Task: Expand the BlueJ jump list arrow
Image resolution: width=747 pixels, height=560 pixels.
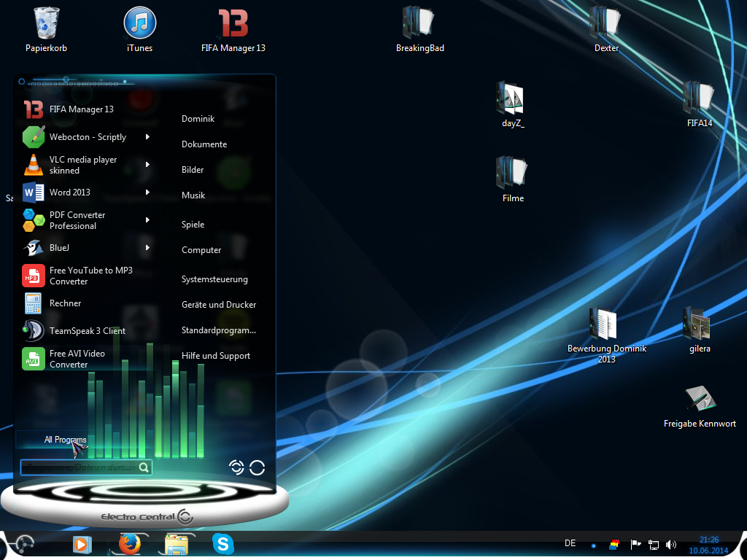Action: pyautogui.click(x=147, y=248)
